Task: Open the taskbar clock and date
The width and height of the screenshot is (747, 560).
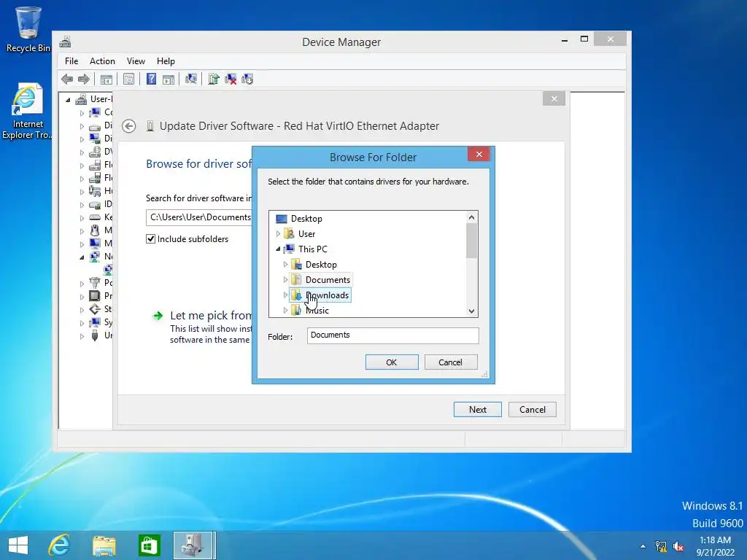Action: [715, 546]
